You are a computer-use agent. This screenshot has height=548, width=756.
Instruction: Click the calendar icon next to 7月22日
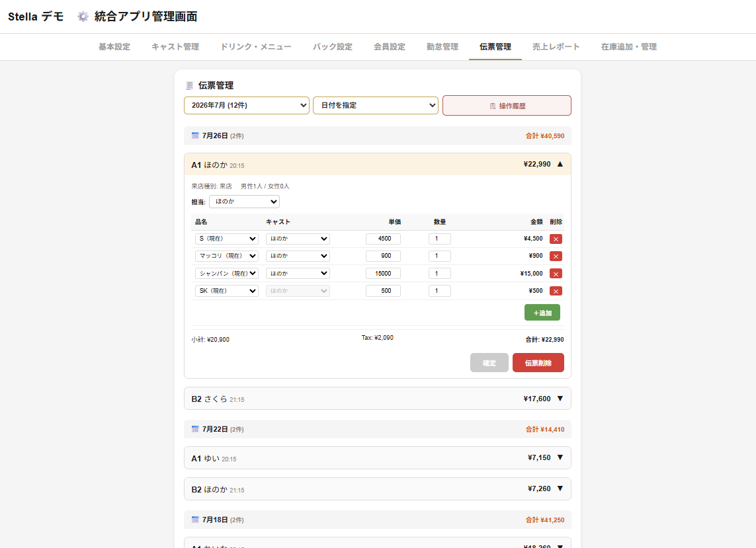tap(195, 429)
